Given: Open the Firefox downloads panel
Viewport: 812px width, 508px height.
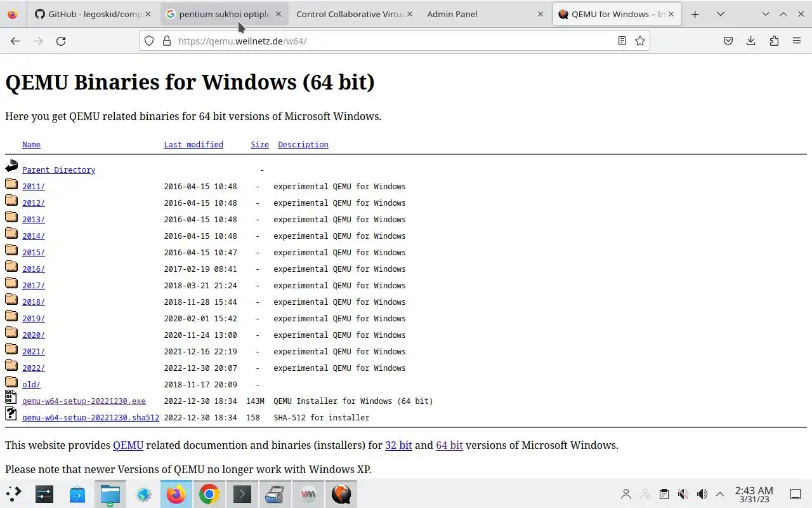Looking at the screenshot, I should click(x=751, y=41).
